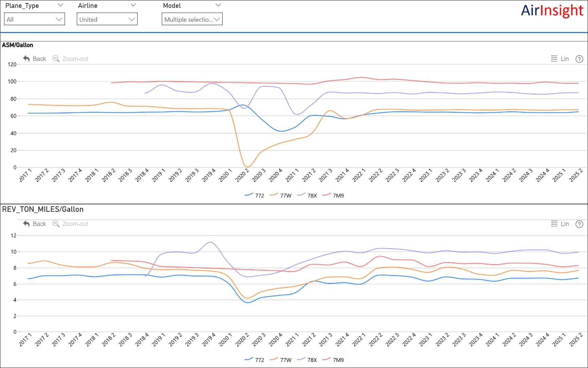
Task: Toggle 772 series in ASM/Gallon legend
Action: [254, 195]
